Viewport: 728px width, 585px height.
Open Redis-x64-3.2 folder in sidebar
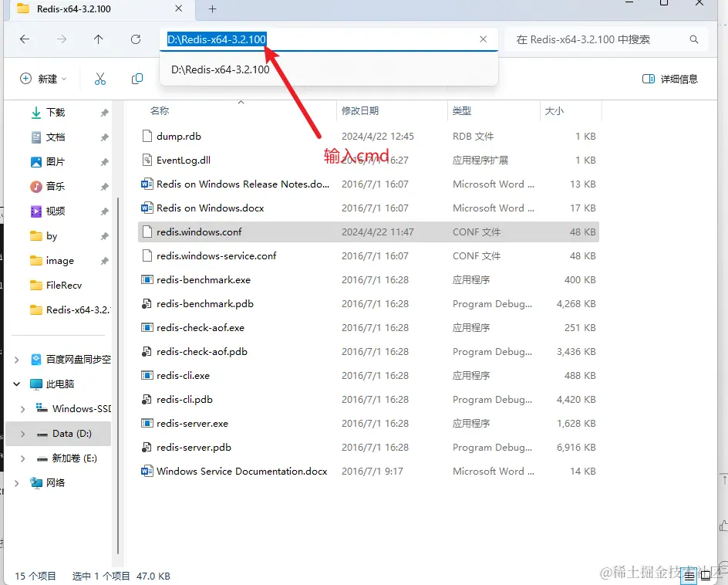coord(69,310)
